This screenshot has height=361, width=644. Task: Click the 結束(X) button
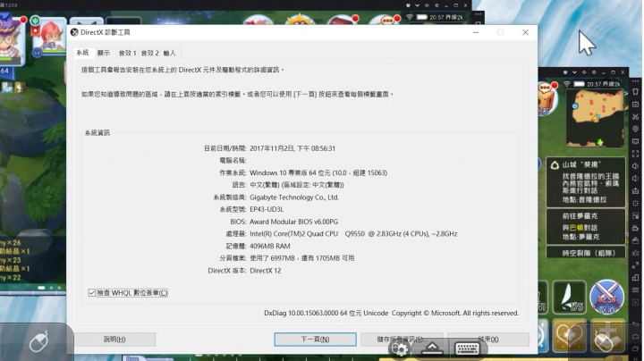488,340
